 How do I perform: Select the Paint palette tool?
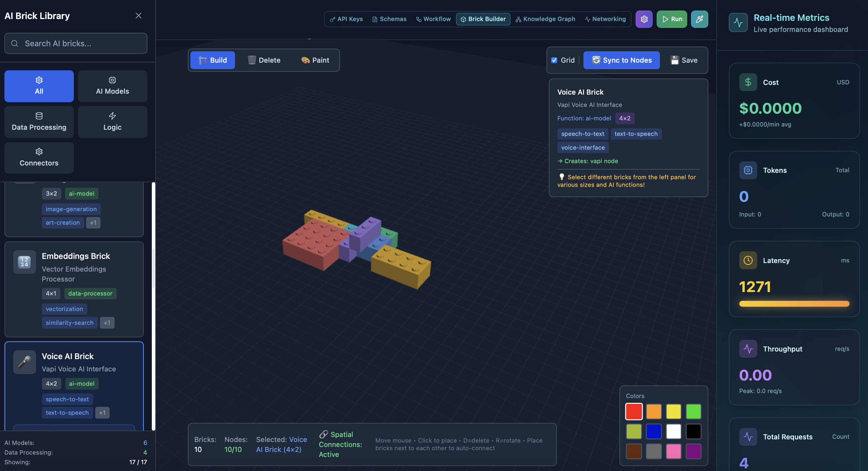pos(315,60)
